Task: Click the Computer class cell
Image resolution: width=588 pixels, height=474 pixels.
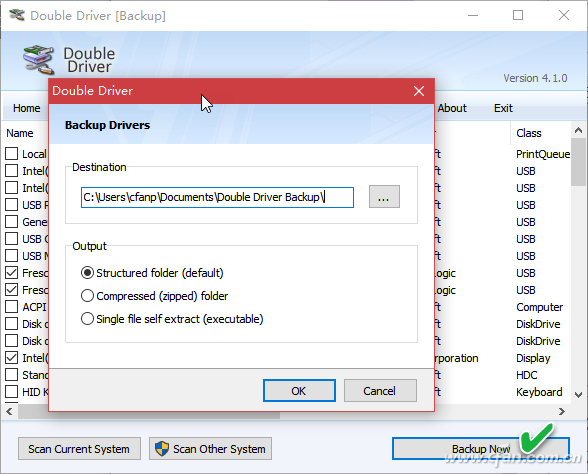Action: tap(539, 307)
